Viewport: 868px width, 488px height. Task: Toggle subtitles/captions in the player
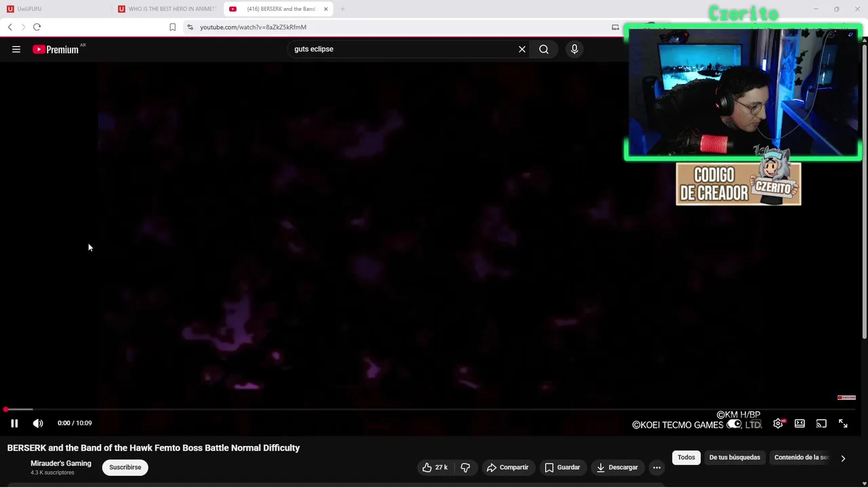[756, 424]
